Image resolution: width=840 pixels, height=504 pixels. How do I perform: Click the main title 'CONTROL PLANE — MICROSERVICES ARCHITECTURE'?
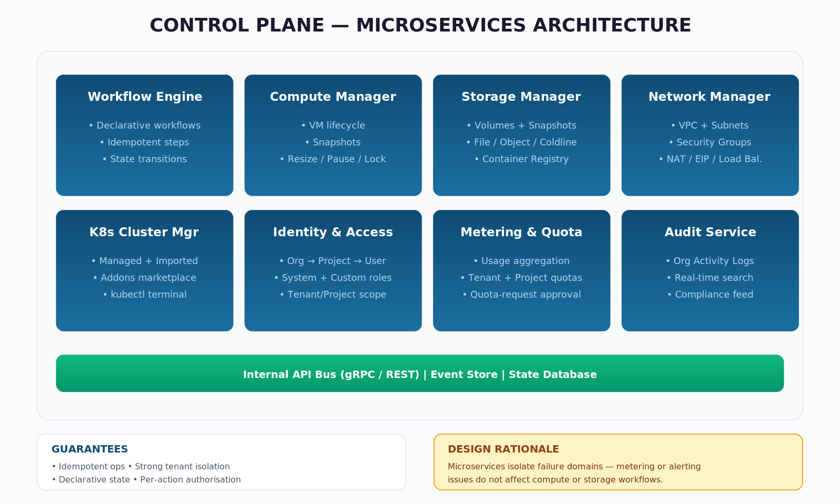420,26
